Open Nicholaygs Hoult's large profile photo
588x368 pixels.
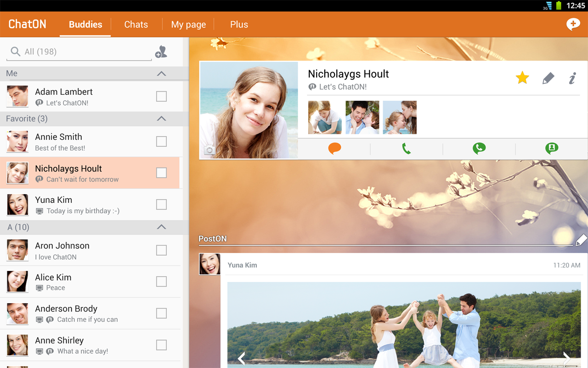pyautogui.click(x=249, y=110)
